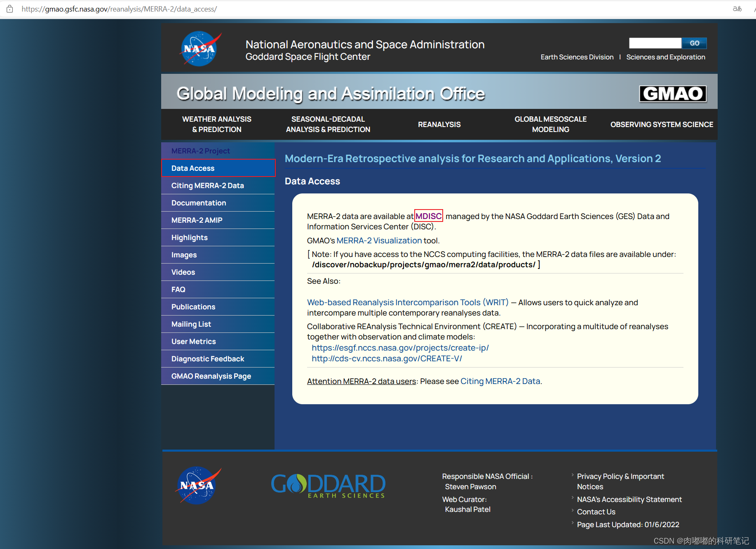Click the browser URL address field
756x549 pixels.
coord(119,9)
